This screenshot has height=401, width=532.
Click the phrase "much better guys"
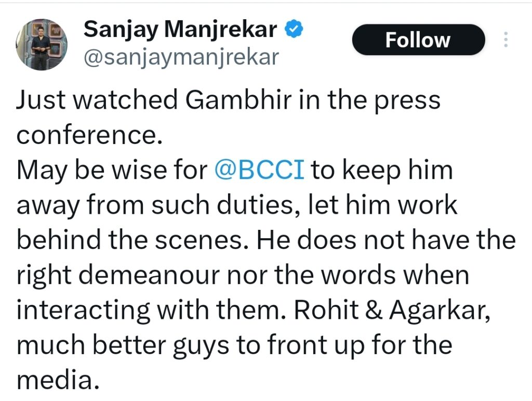125,345
